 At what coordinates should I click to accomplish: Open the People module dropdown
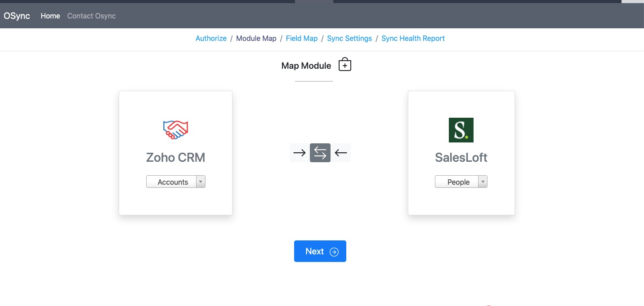(x=458, y=182)
